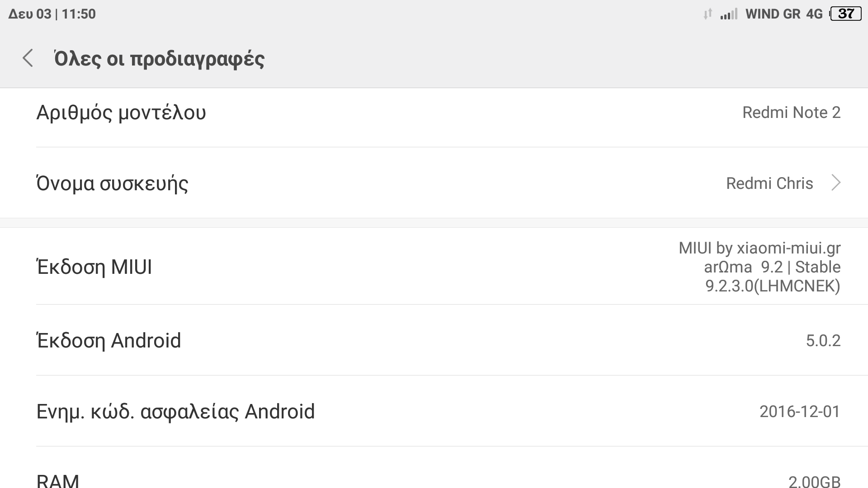Tap the Έκδοση Android entry
The width and height of the screenshot is (868, 488).
click(108, 341)
